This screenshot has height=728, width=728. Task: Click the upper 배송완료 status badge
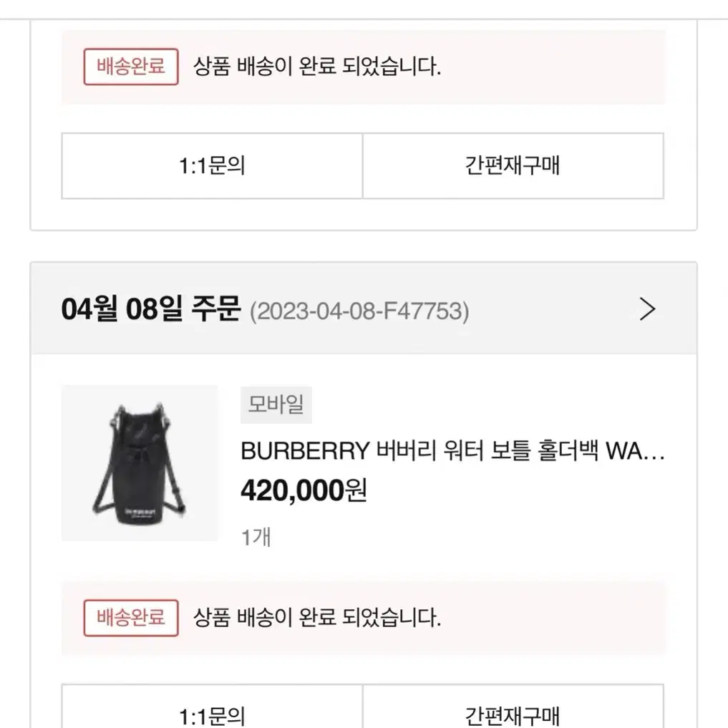click(131, 67)
